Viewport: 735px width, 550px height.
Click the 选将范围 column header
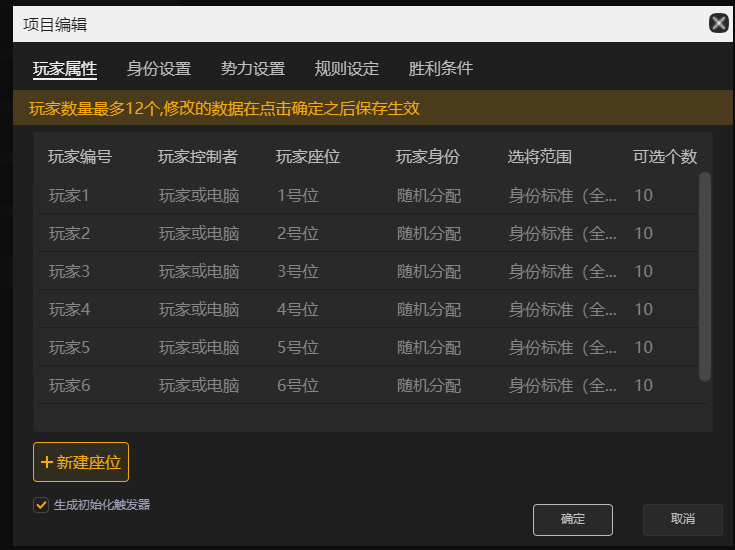click(540, 157)
